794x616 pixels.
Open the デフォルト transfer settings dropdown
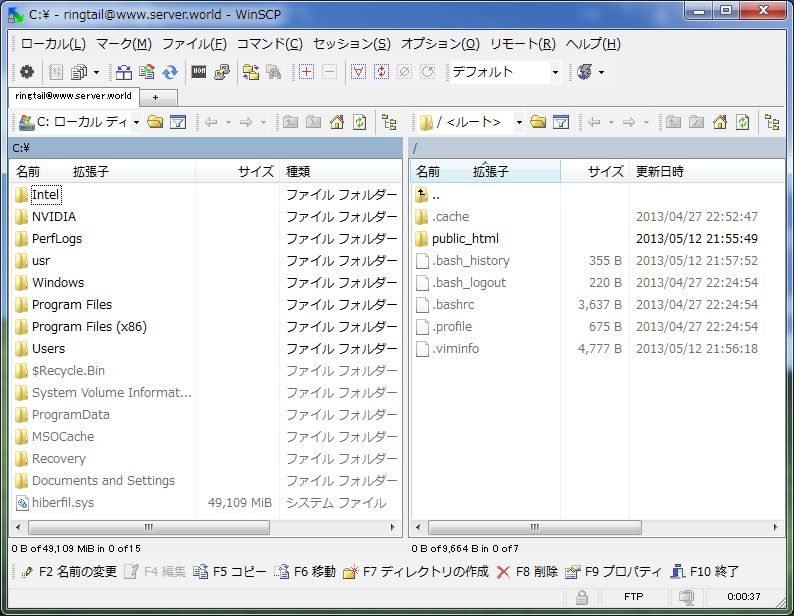click(555, 72)
